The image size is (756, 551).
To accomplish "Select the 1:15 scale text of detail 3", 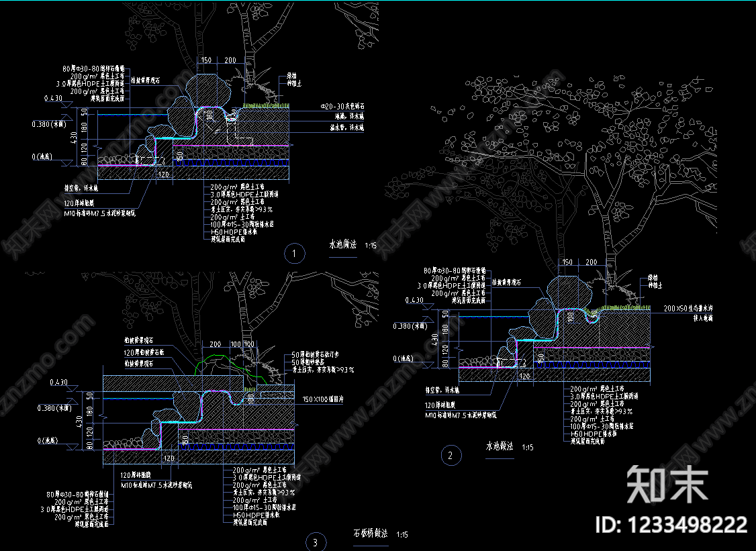I will (402, 534).
